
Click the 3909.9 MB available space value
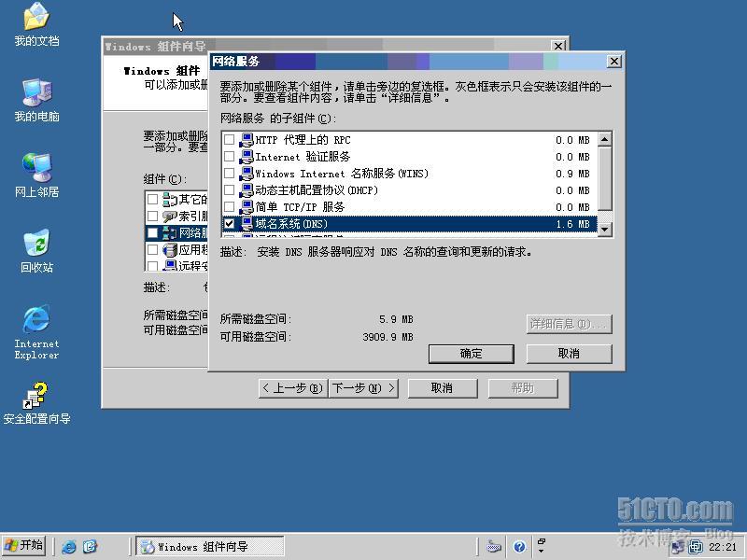pos(388,337)
